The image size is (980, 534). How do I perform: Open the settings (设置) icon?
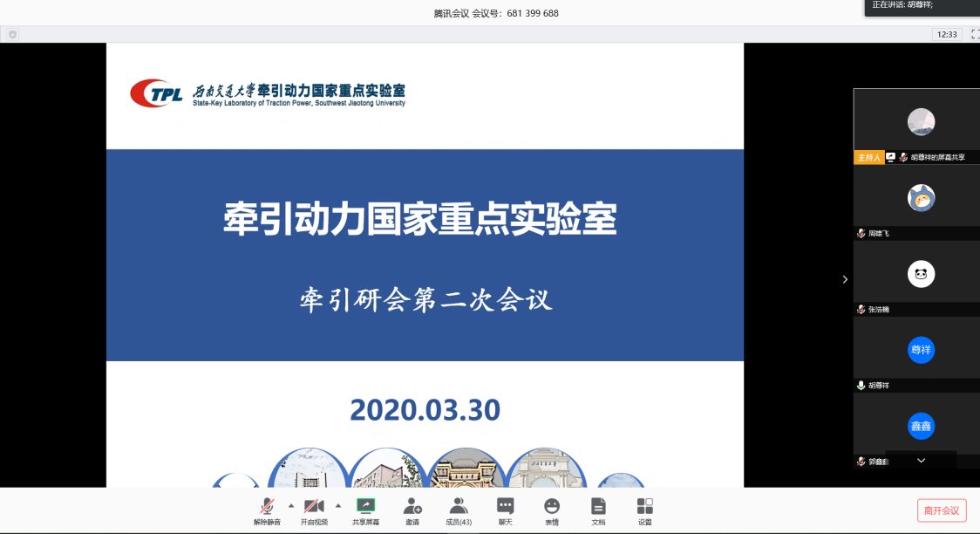pyautogui.click(x=644, y=510)
